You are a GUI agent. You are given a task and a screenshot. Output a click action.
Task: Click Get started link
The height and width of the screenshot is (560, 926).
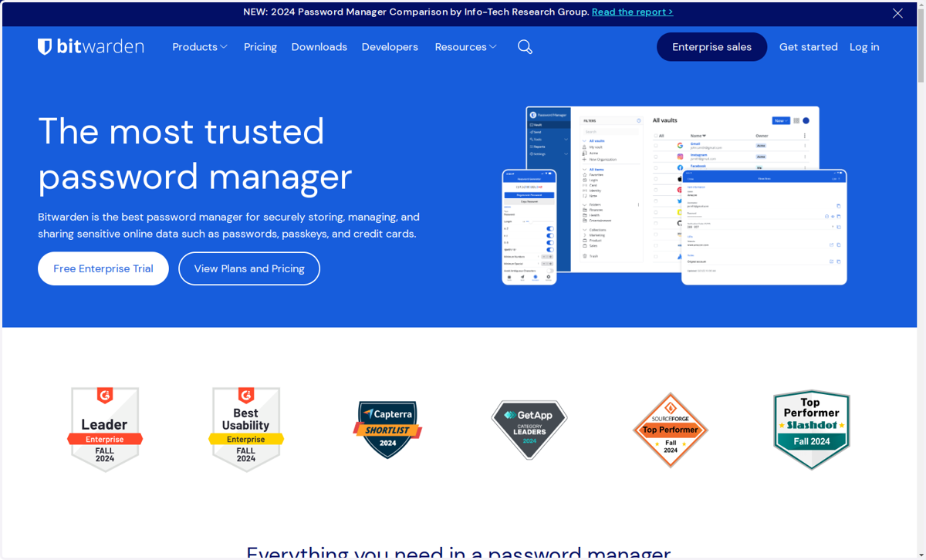coord(808,47)
